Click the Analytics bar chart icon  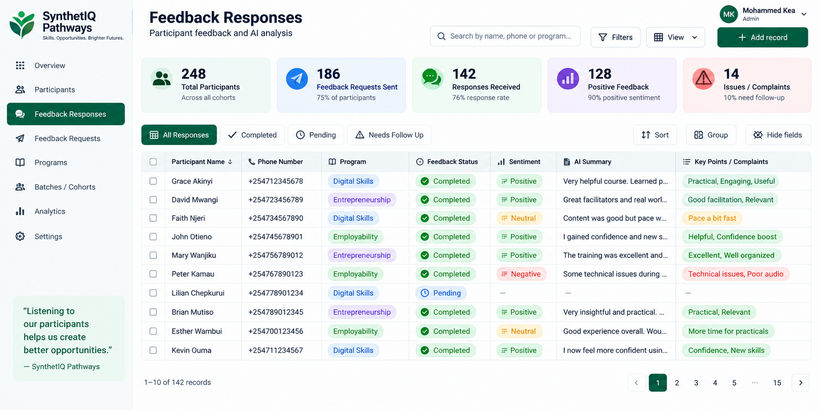20,211
